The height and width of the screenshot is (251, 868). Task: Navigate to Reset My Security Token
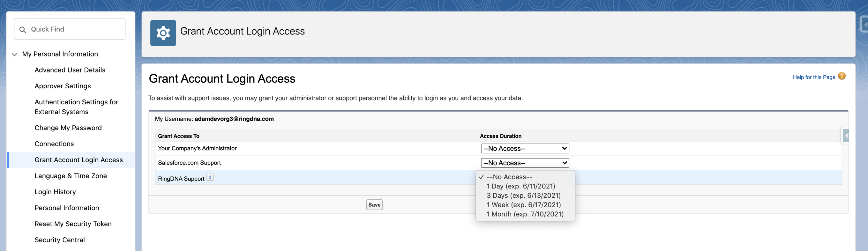[x=73, y=224]
